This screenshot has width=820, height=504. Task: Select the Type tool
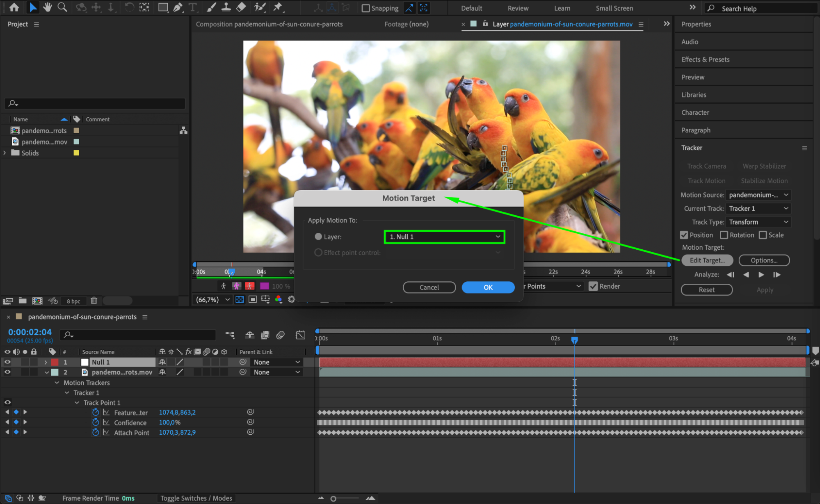pyautogui.click(x=192, y=7)
